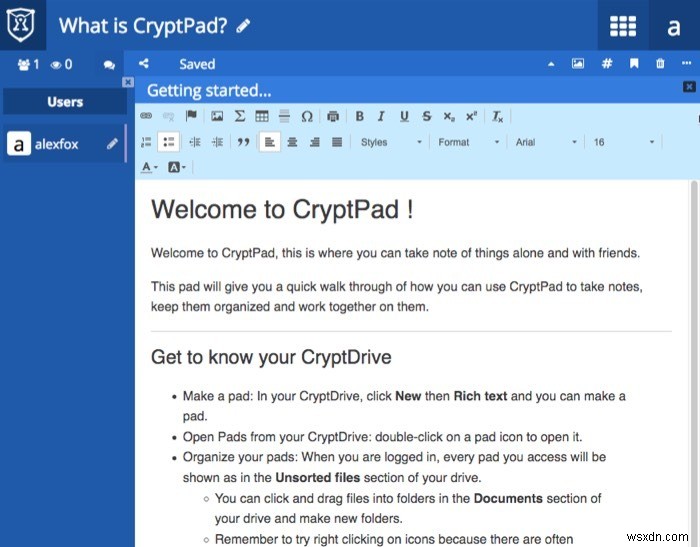Edit the pad title with pencil icon

tap(243, 26)
